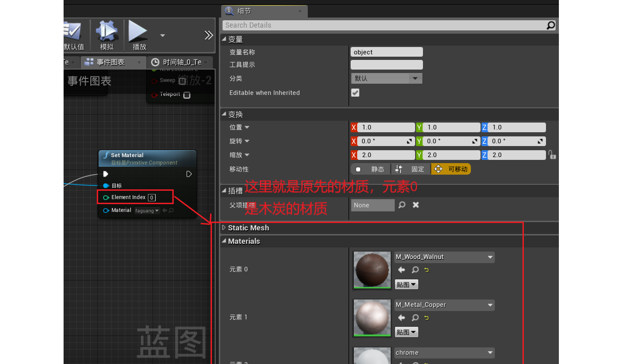This screenshot has width=622, height=364.
Task: Click the Set Material node title
Action: point(127,155)
